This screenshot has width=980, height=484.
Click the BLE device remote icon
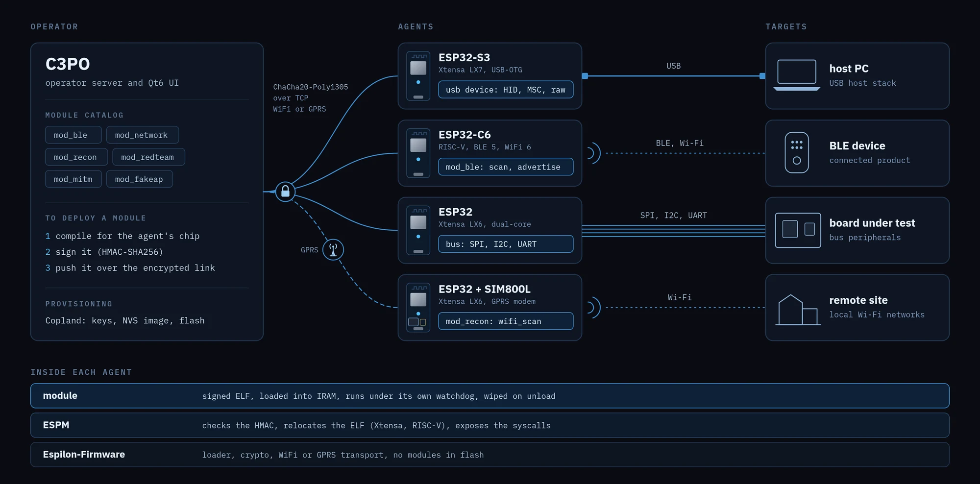[797, 152]
